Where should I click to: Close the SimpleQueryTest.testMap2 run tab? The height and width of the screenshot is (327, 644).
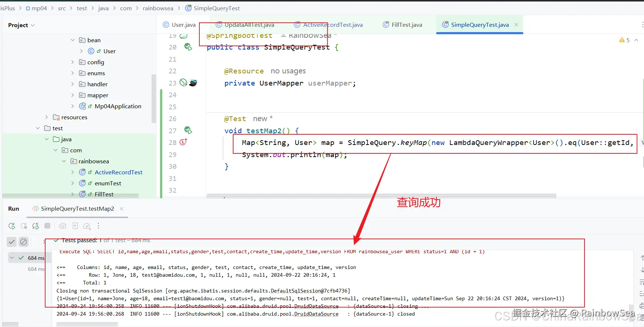122,208
